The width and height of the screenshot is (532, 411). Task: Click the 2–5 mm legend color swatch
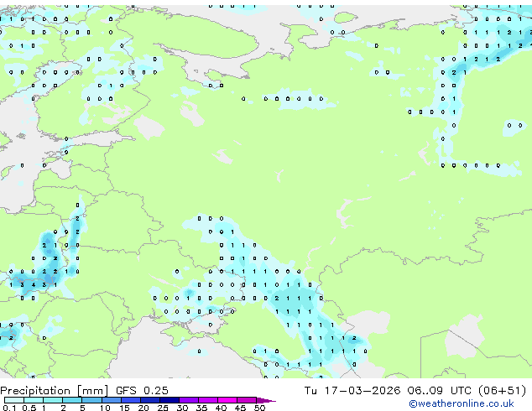tap(72, 400)
